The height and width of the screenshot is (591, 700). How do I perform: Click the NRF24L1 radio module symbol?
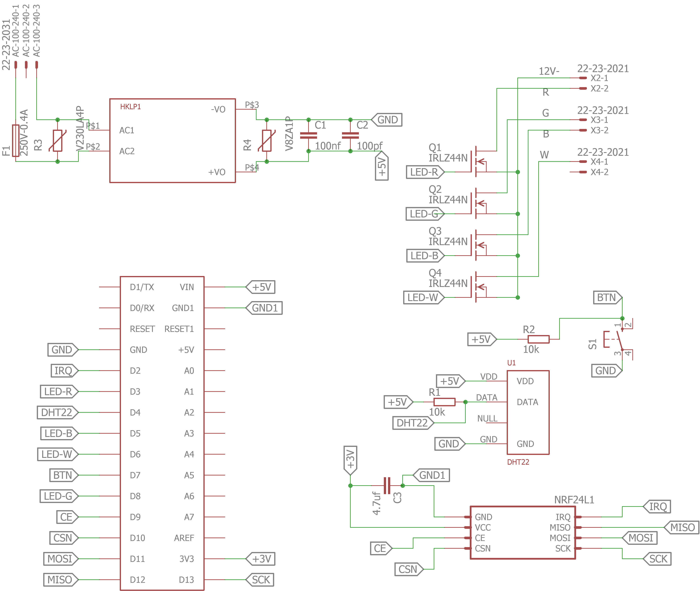[523, 533]
